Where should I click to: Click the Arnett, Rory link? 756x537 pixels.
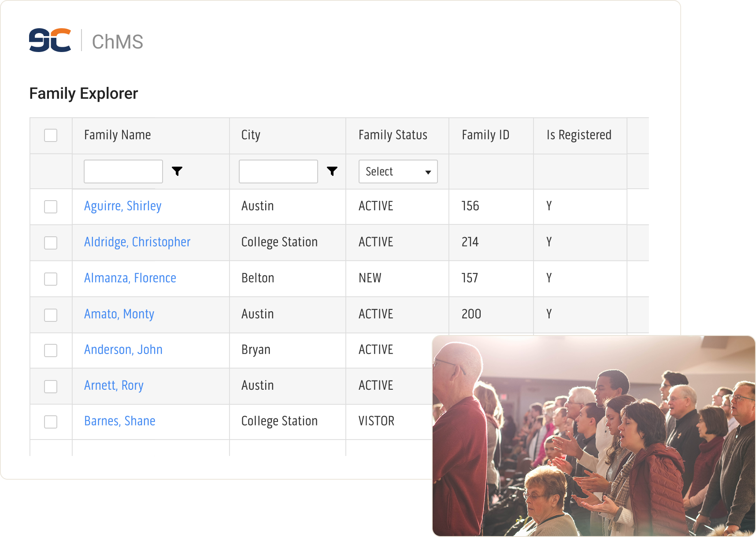tap(114, 385)
